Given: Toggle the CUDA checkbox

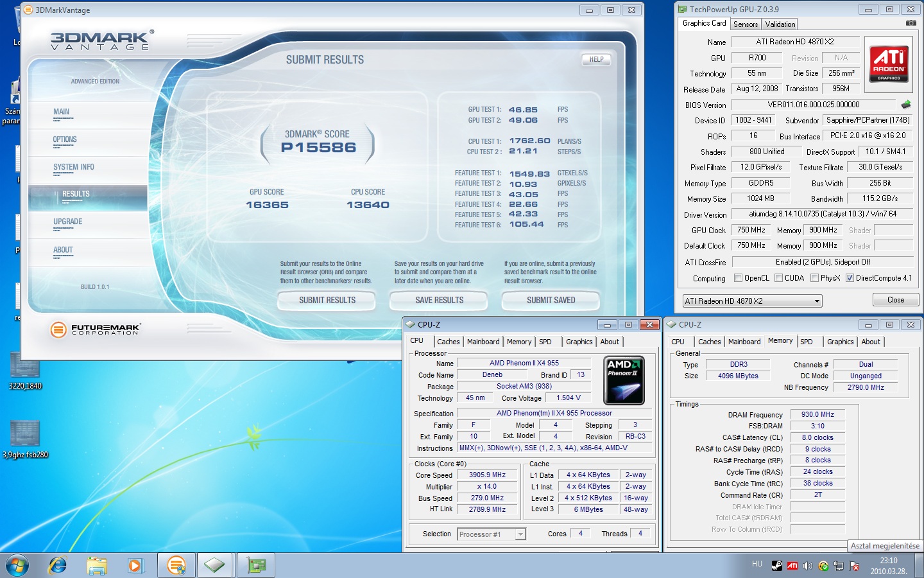Looking at the screenshot, I should click(x=778, y=278).
